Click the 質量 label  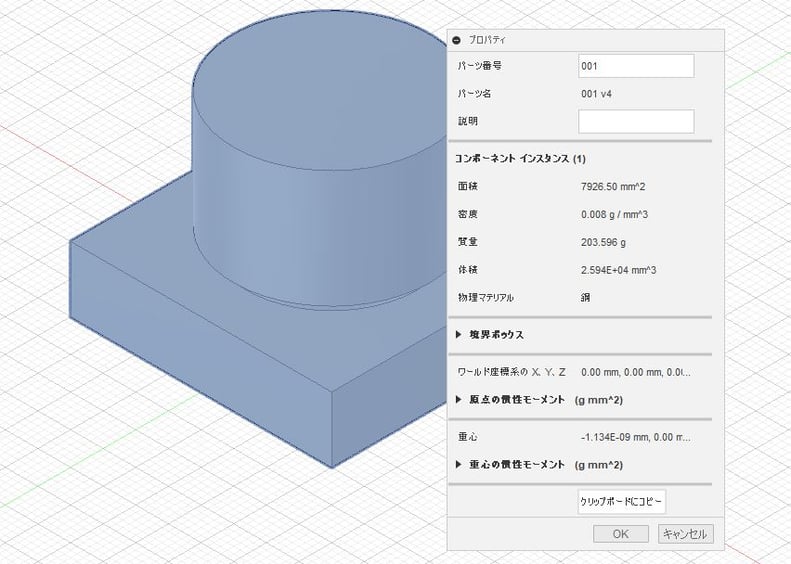tap(468, 242)
